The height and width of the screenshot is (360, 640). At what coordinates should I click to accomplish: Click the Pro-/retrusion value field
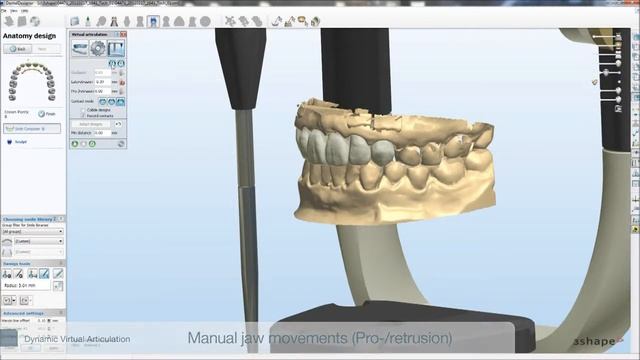(102, 91)
